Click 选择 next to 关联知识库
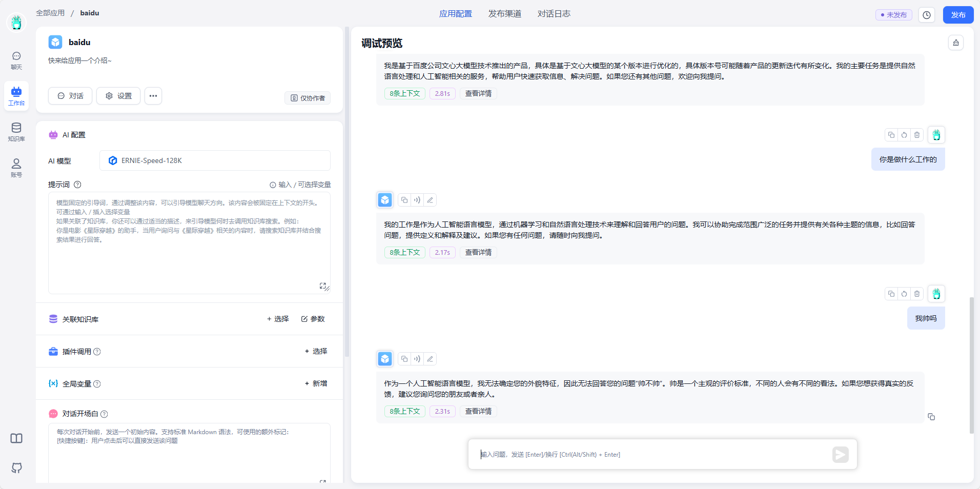Viewport: 980px width, 489px height. point(278,319)
